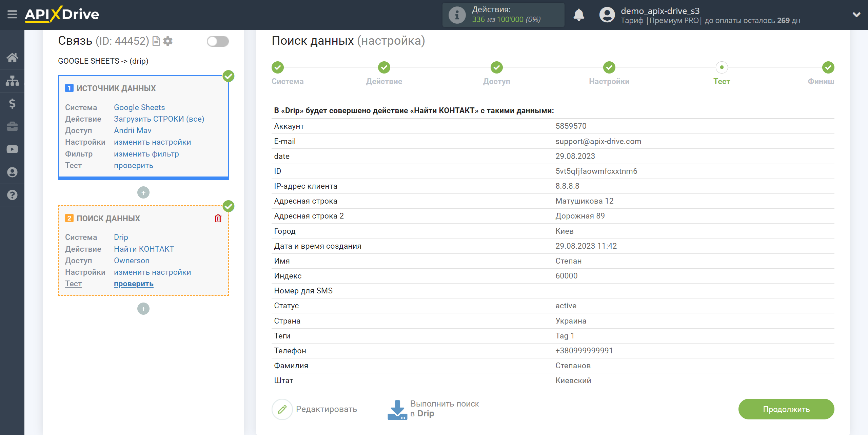Click Выполнить поиск в Drip
The height and width of the screenshot is (435, 868).
click(433, 409)
